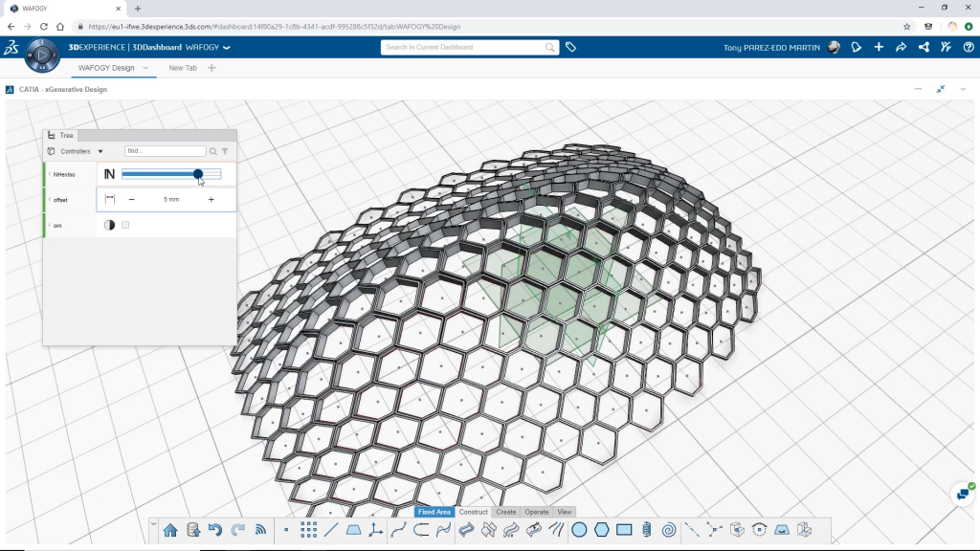Open a new browser tab
980x551 pixels.
tap(138, 9)
